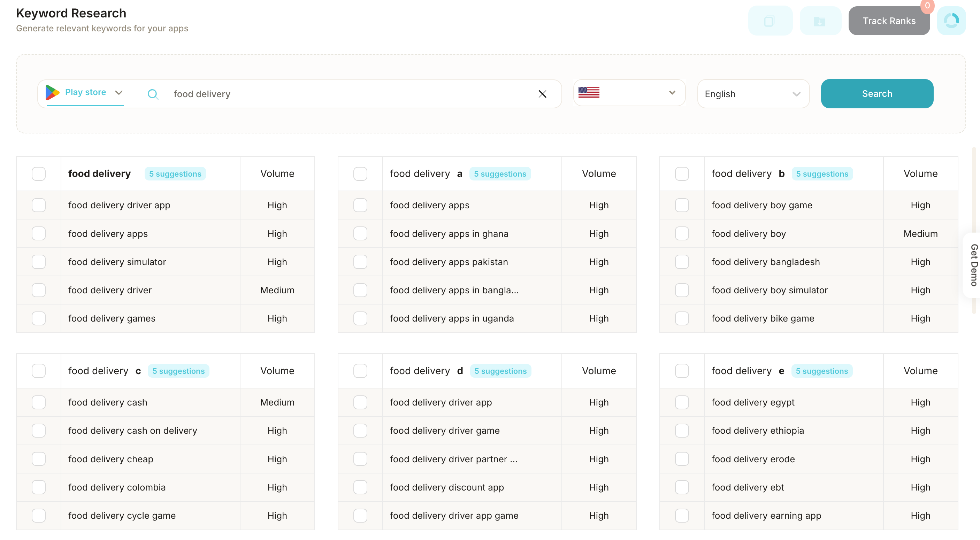Click the red zero notification badge
This screenshot has width=980, height=540.
coord(927,6)
